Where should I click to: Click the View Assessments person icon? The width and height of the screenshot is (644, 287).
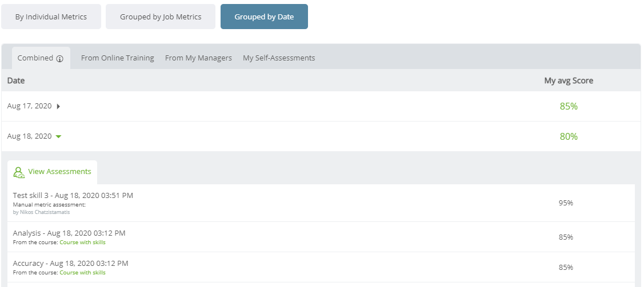[19, 172]
